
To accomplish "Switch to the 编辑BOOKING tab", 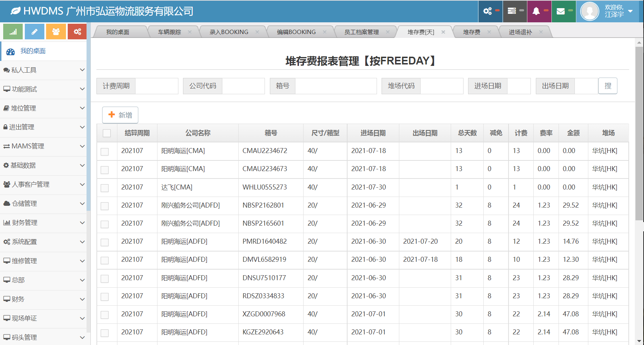I will tap(296, 32).
